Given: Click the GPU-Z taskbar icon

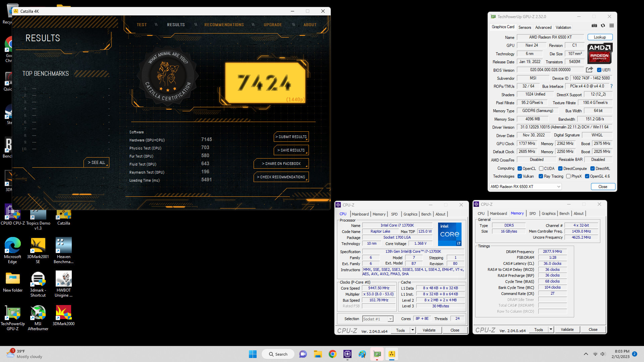Looking at the screenshot, I should point(377,354).
